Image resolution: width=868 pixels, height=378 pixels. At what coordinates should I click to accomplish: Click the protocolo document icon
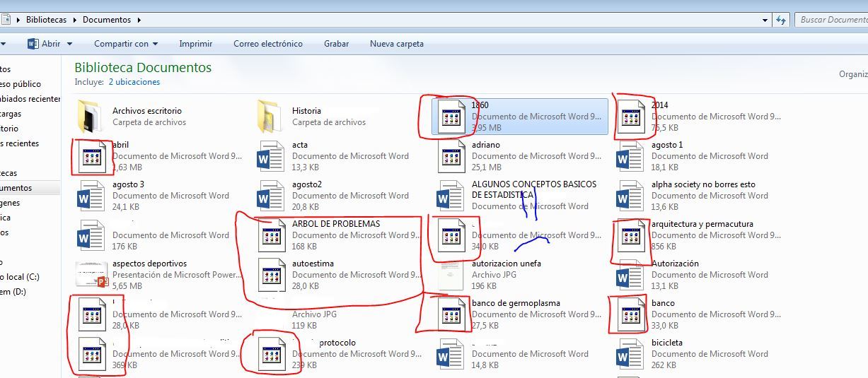[x=271, y=354]
